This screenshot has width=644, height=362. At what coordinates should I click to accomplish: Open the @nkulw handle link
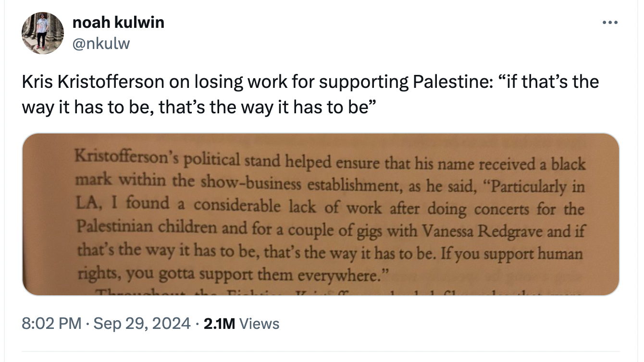[x=101, y=44]
